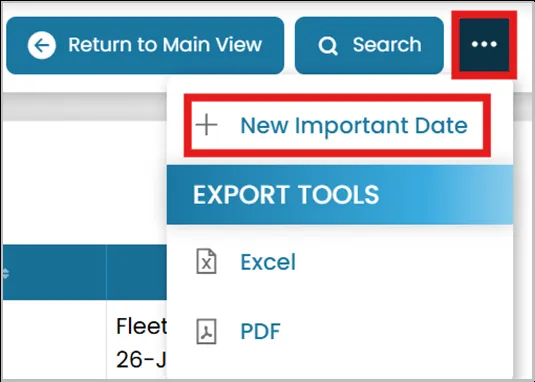Select the second blue table column header
Screen dimensions: 535x382
tap(136, 272)
